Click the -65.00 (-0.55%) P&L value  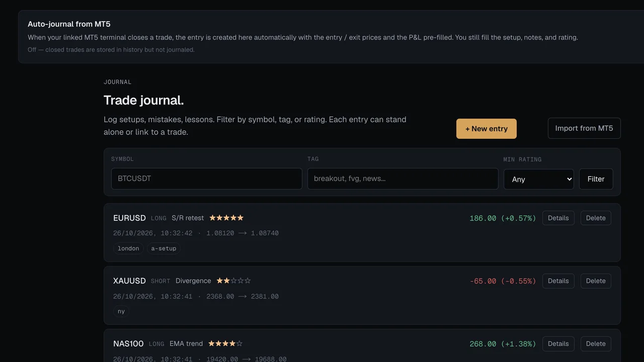click(503, 281)
